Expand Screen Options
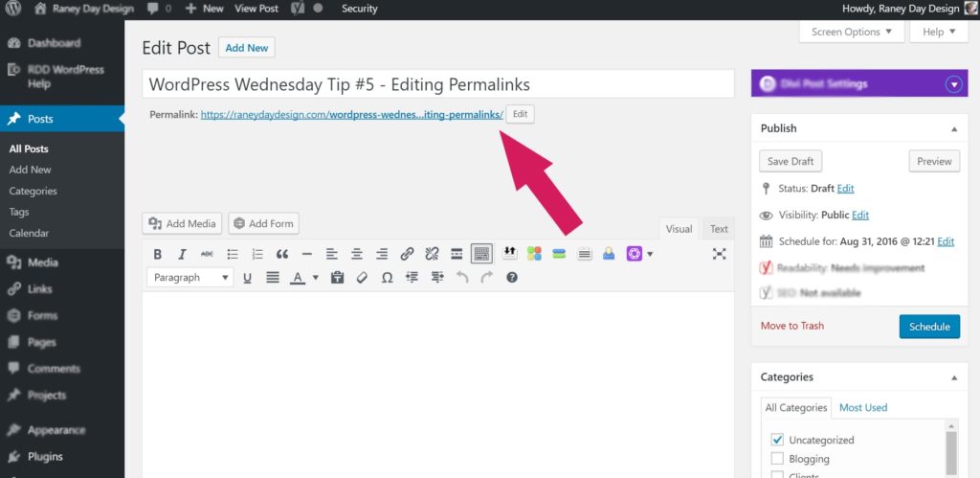Viewport: 980px width, 478px height. pyautogui.click(x=851, y=32)
